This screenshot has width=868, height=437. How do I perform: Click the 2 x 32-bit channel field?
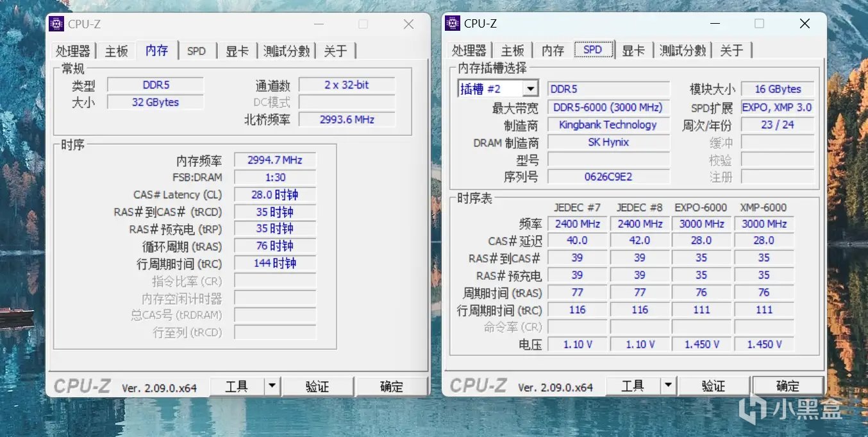[347, 85]
